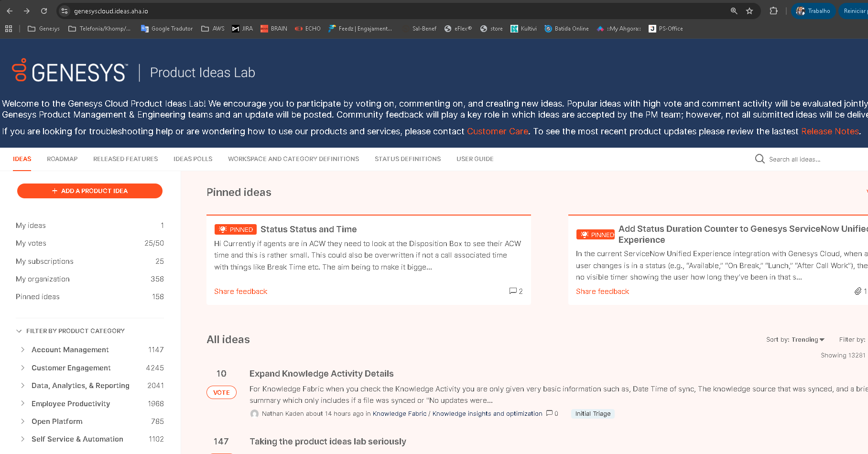Expand Account Management category
Screen dimensions: 868x454
pos(22,350)
